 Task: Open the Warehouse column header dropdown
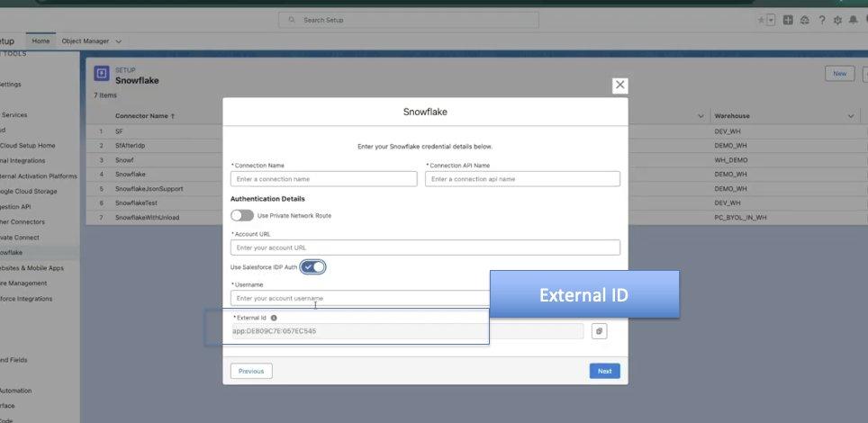tap(851, 116)
